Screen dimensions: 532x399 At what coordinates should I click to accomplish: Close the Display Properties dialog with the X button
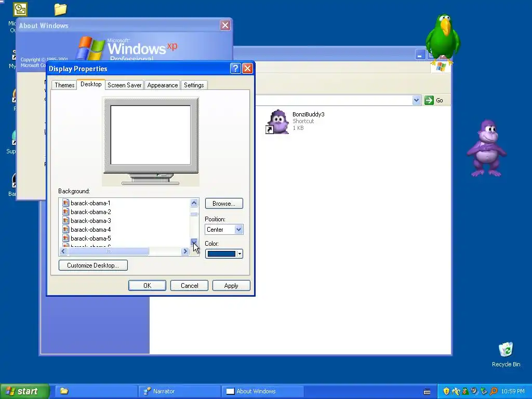coord(248,69)
